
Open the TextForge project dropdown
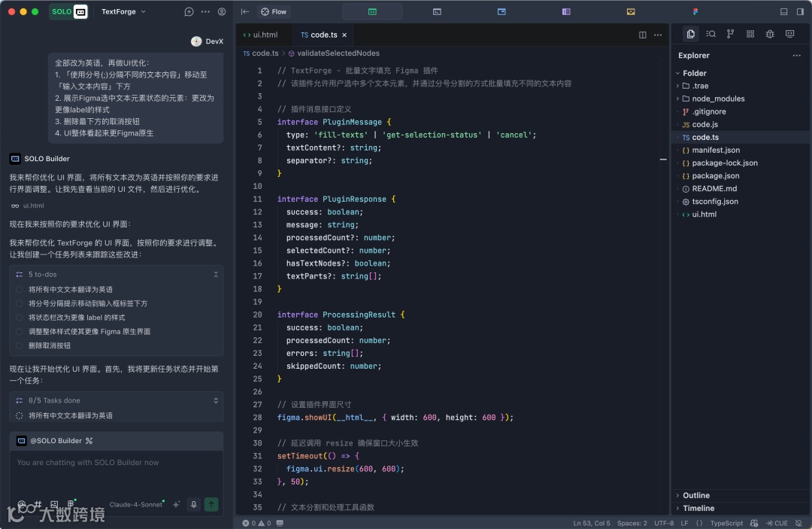coord(123,11)
